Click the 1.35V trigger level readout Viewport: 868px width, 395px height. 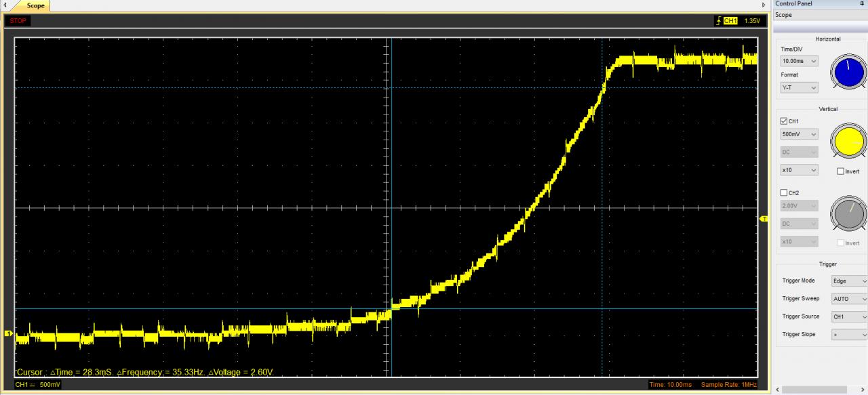point(752,21)
